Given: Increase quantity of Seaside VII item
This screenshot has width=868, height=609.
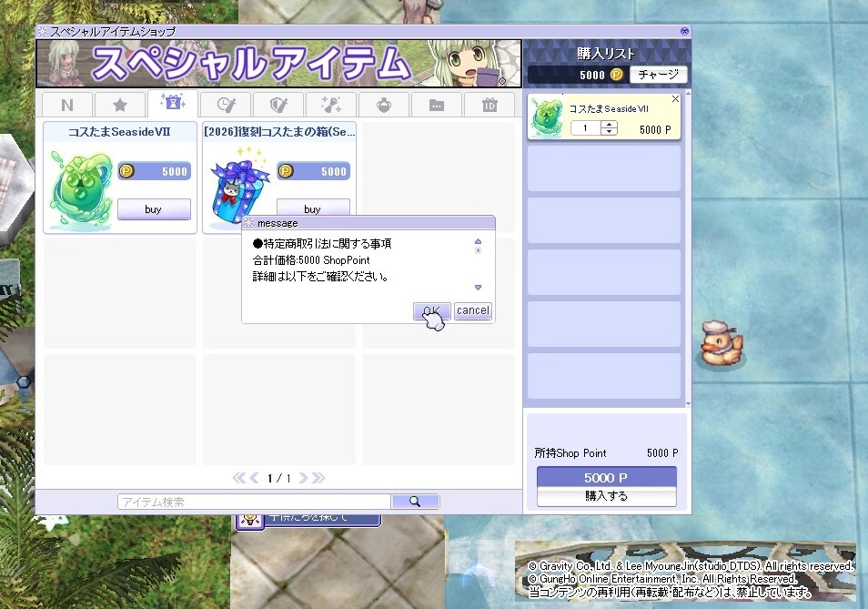Looking at the screenshot, I should point(609,125).
